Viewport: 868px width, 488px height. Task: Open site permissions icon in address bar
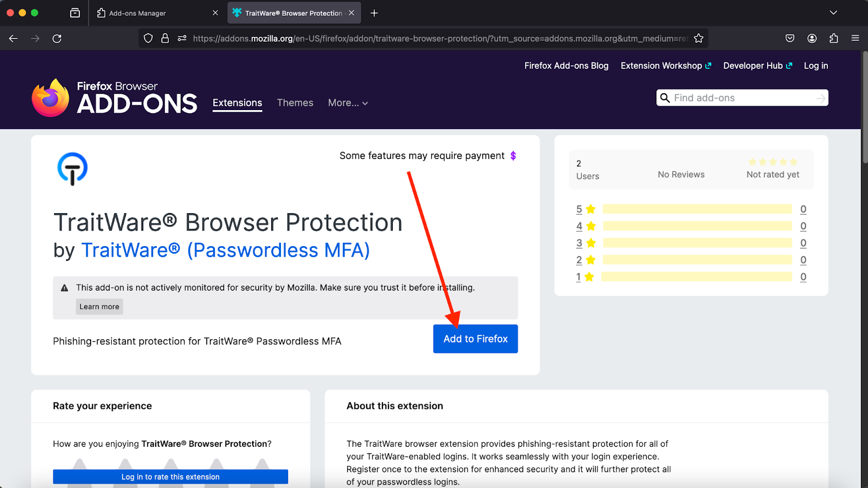(182, 38)
